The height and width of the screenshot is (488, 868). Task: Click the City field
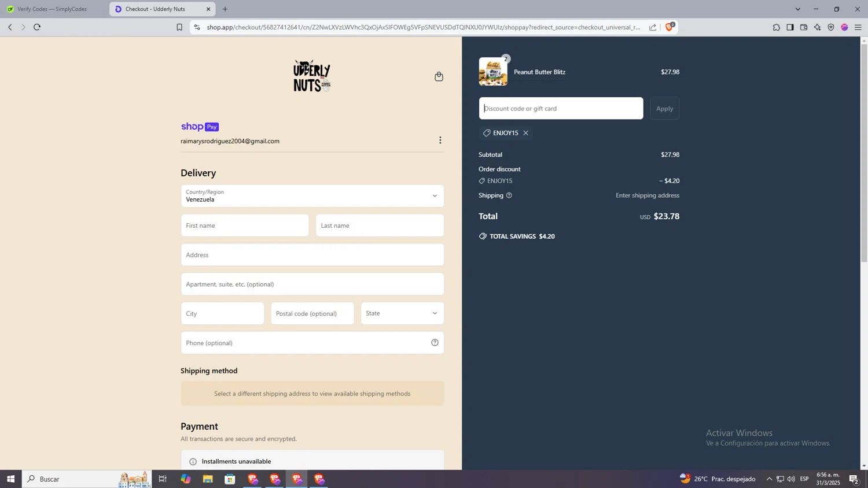[x=222, y=313]
